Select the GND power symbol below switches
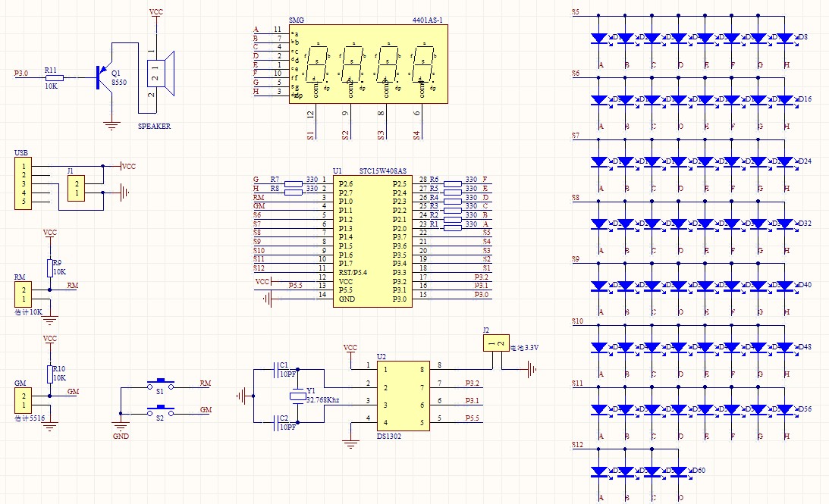Image resolution: width=829 pixels, height=504 pixels. click(x=120, y=427)
